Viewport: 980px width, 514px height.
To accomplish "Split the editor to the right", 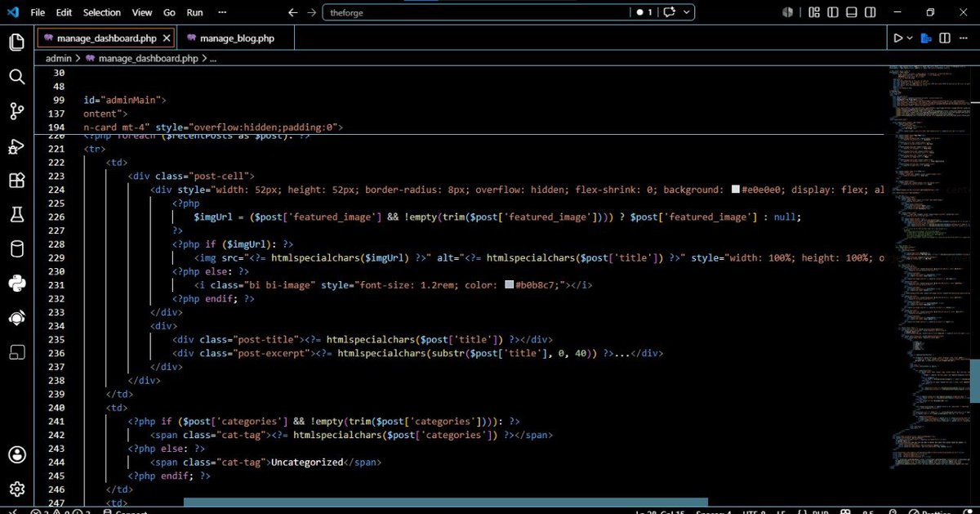I will (945, 38).
